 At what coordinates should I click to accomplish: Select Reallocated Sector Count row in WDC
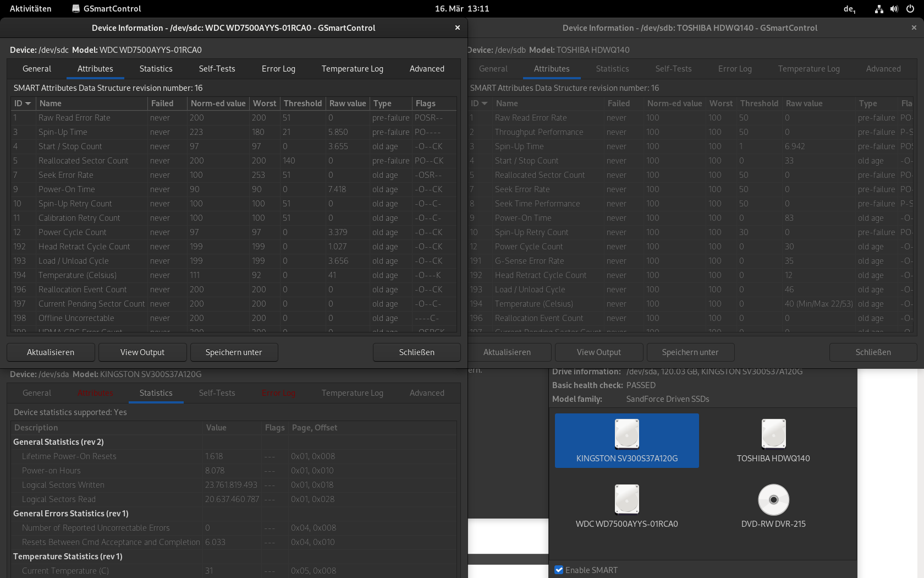pos(234,161)
